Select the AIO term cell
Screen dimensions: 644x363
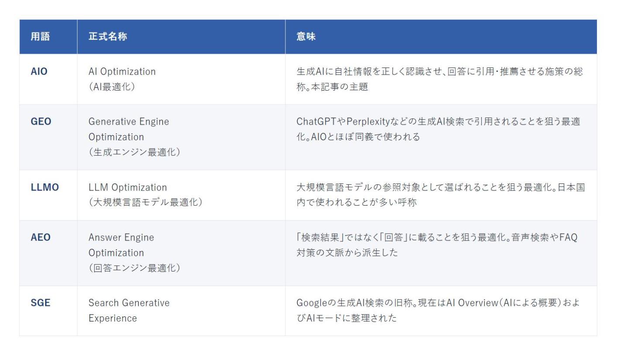pos(48,79)
